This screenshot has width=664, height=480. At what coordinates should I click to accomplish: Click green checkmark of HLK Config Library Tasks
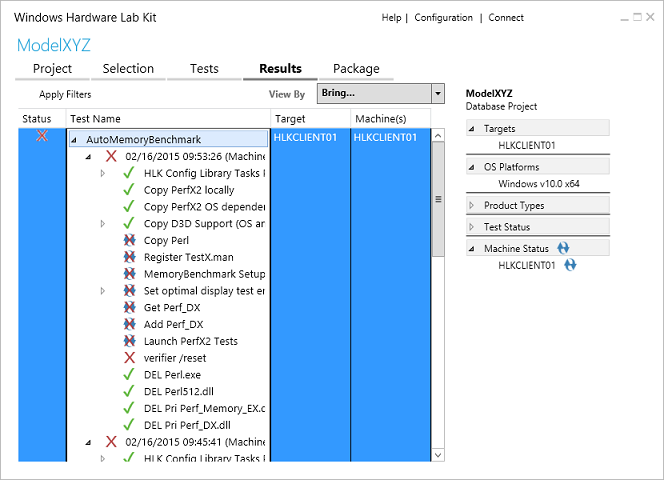[x=129, y=173]
